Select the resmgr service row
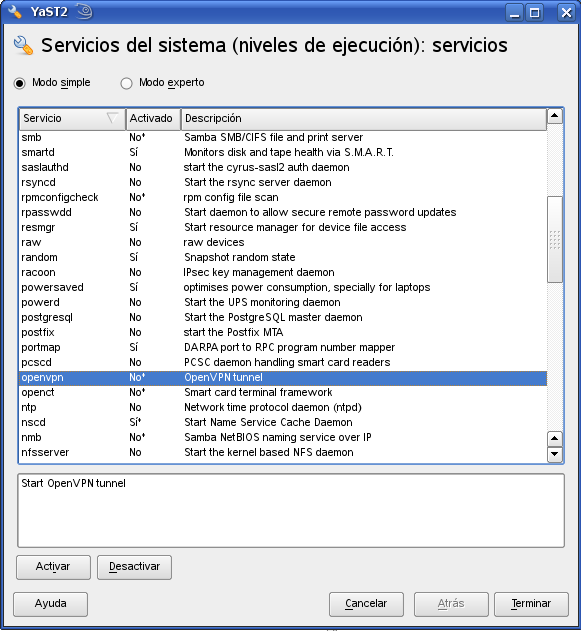581x631 pixels. point(283,227)
